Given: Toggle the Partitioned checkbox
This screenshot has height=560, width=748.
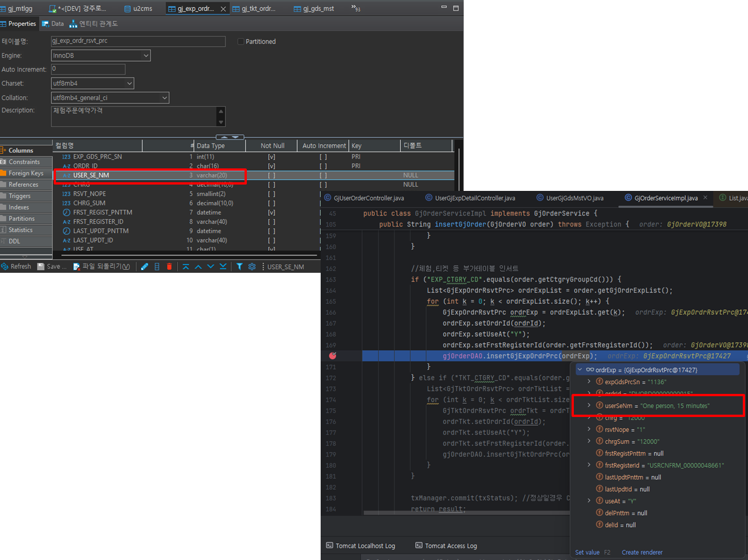Looking at the screenshot, I should click(x=240, y=42).
